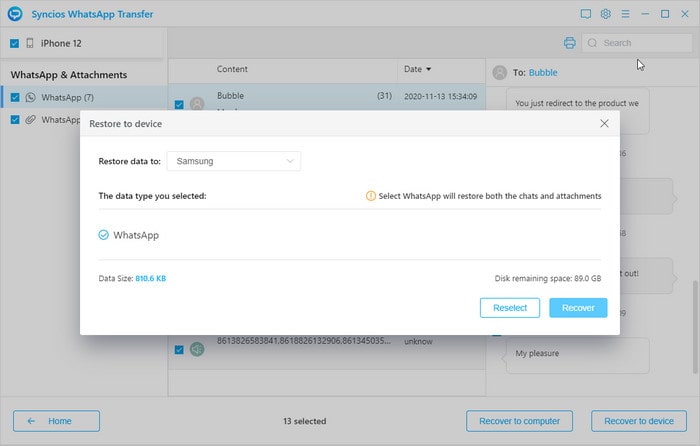Image resolution: width=700 pixels, height=446 pixels.
Task: Click the iPhone 12 device icon
Action: 30,43
